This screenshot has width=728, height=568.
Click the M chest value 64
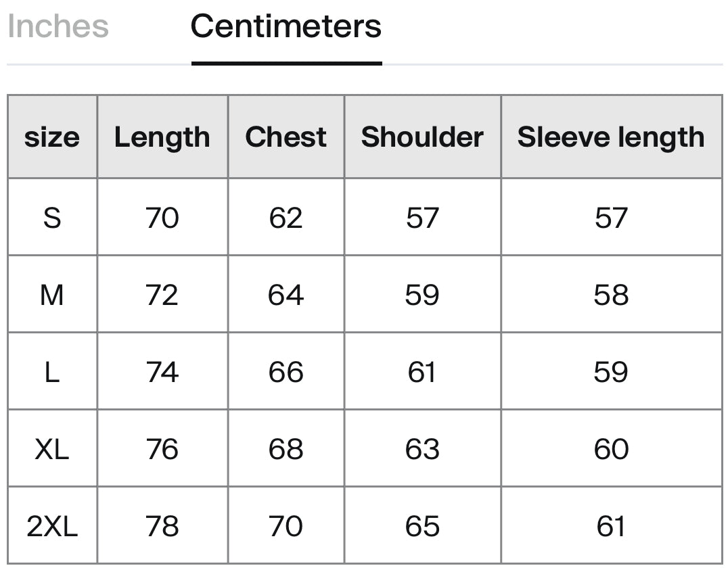click(x=286, y=295)
